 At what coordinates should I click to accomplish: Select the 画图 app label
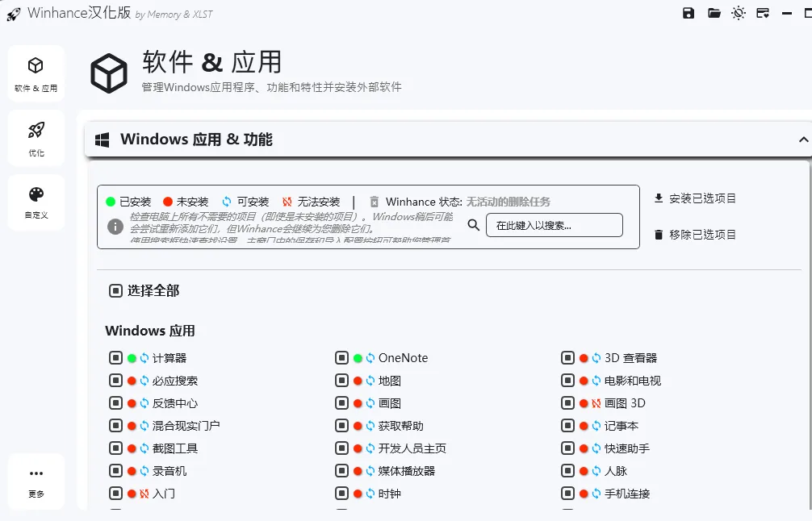(389, 403)
